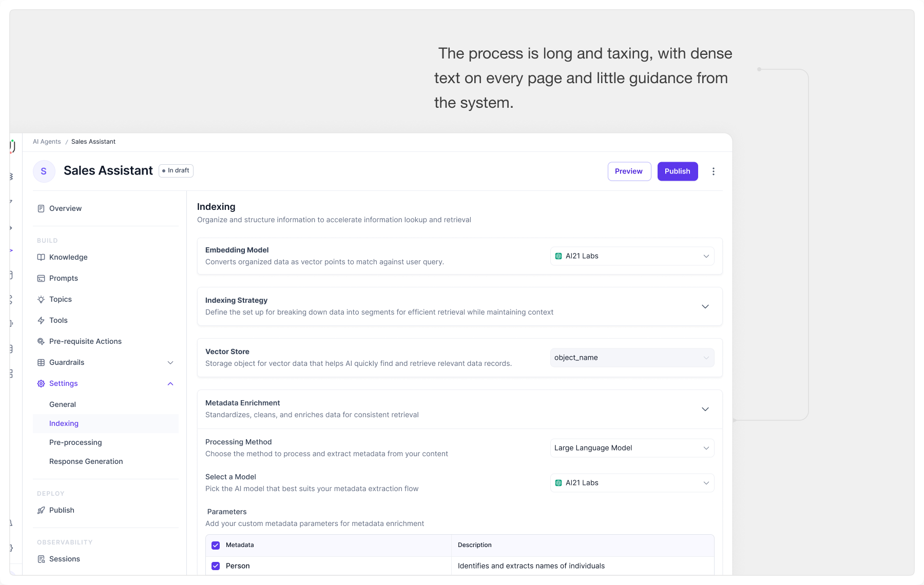Collapse the Metadata Enrichment section

coord(705,409)
